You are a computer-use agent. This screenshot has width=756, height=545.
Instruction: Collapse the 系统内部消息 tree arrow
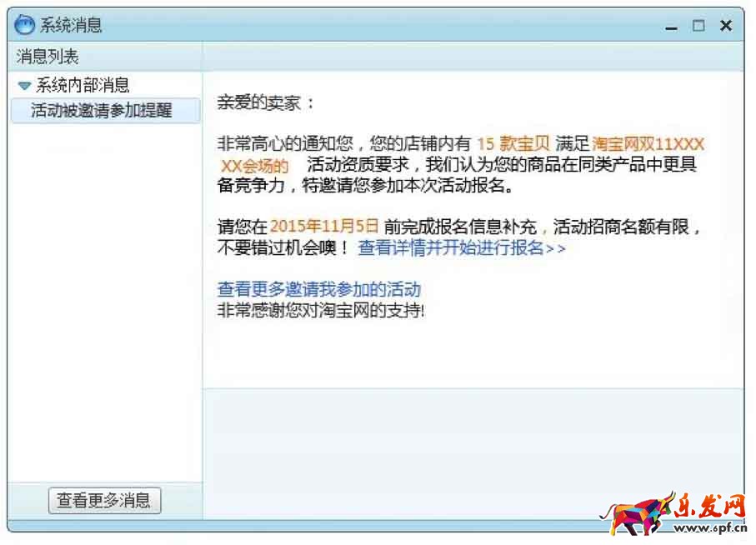coord(24,87)
